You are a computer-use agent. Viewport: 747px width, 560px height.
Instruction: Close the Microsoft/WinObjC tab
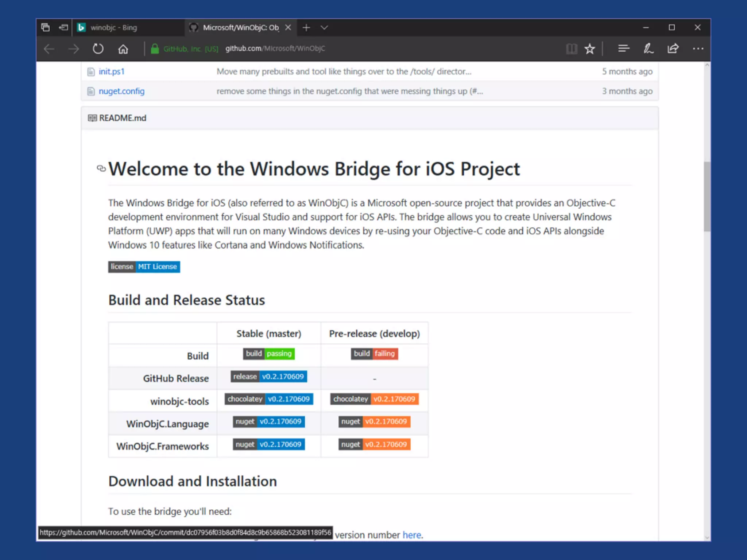[288, 27]
